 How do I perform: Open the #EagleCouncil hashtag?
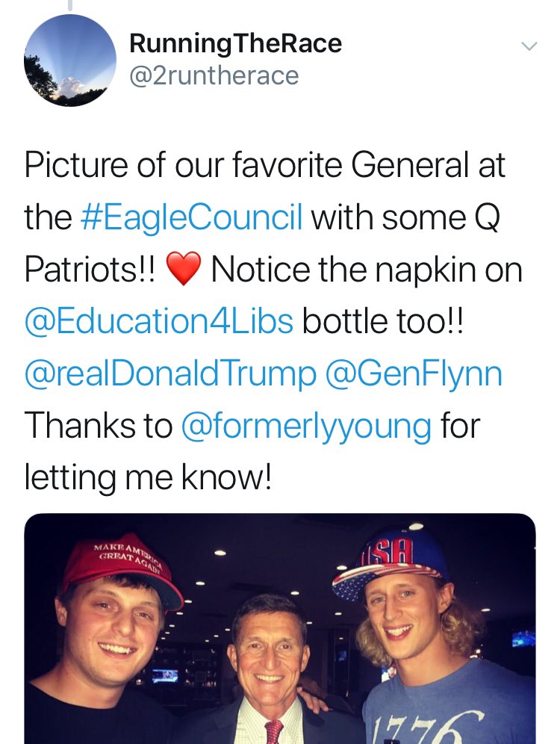pyautogui.click(x=191, y=217)
